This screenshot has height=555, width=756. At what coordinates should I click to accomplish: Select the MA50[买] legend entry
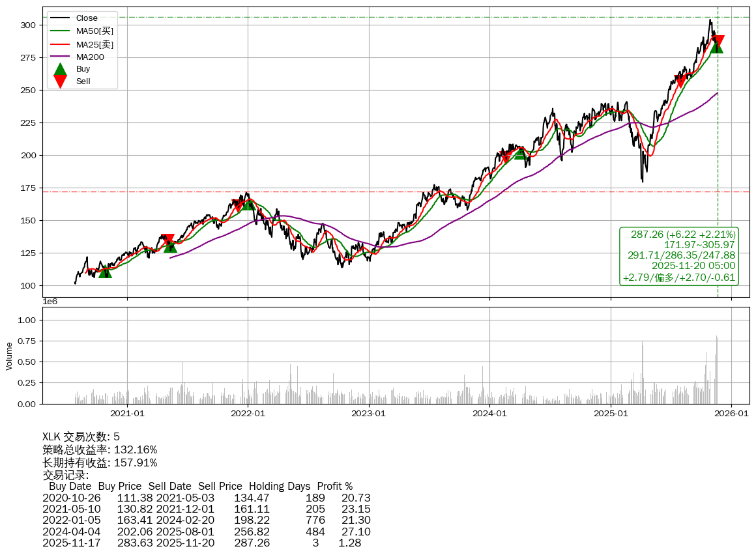(94, 31)
